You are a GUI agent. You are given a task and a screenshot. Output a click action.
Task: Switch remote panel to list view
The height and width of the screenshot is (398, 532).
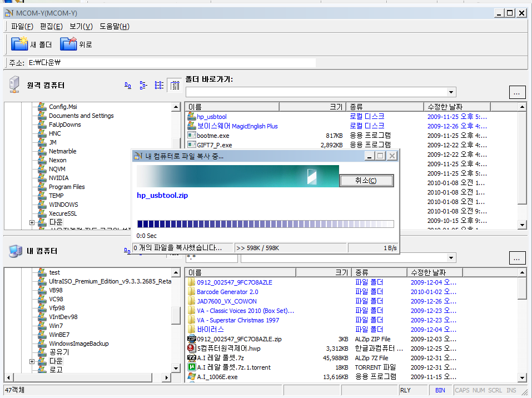pyautogui.click(x=159, y=86)
